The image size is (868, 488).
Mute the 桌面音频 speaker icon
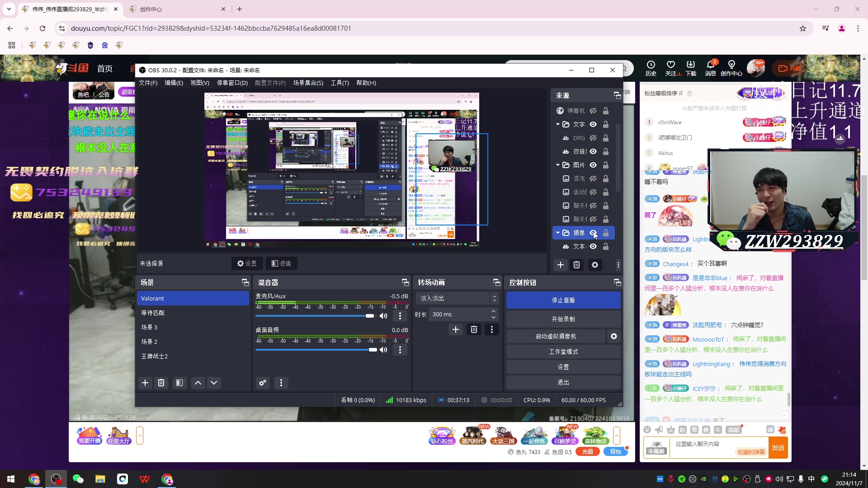coord(383,350)
